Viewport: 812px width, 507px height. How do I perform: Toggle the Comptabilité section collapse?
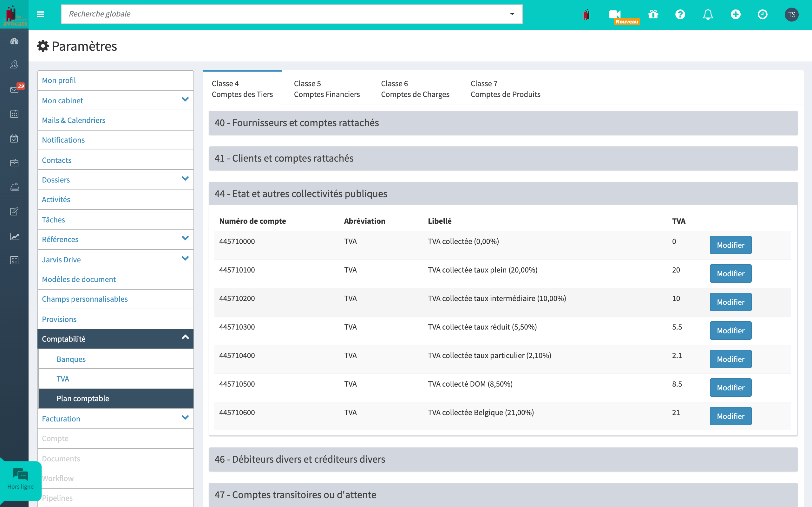[186, 338]
